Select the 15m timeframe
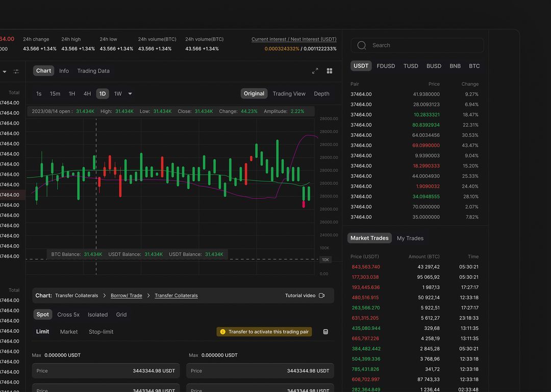This screenshot has height=392, width=551. click(x=55, y=93)
